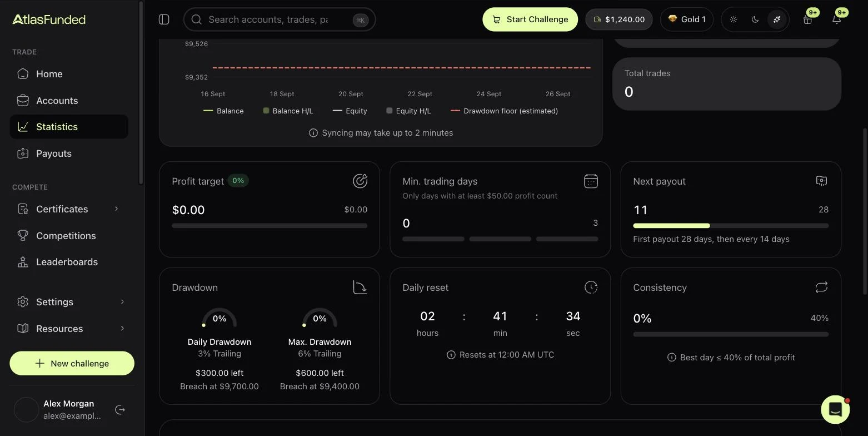This screenshot has width=868, height=436.
Task: Select the sparkle theme mode
Action: coord(777,19)
